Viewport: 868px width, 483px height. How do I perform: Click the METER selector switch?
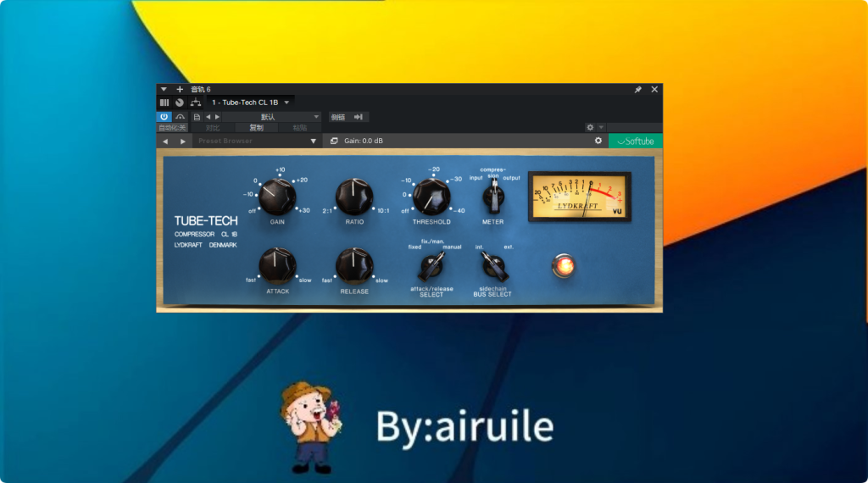492,197
